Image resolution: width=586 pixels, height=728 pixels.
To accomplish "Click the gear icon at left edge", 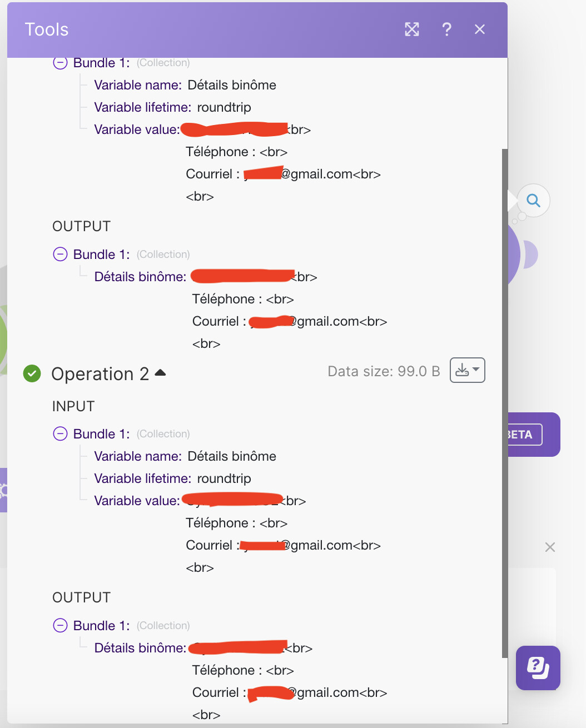I will point(3,490).
